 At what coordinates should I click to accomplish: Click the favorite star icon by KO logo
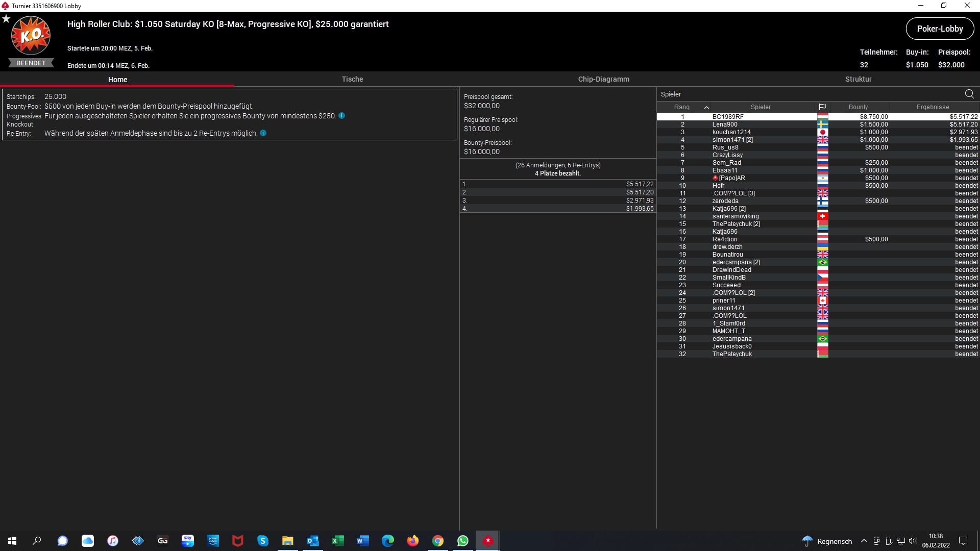[x=6, y=19]
